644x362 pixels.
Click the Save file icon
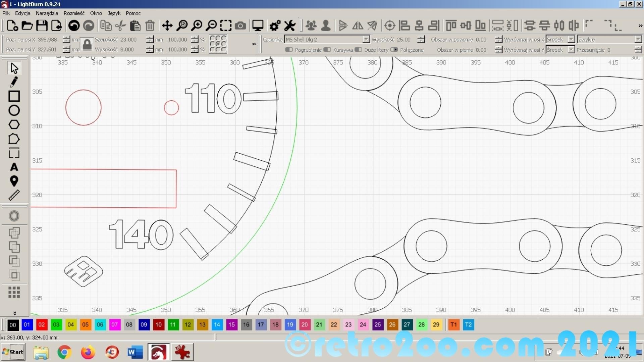(42, 25)
